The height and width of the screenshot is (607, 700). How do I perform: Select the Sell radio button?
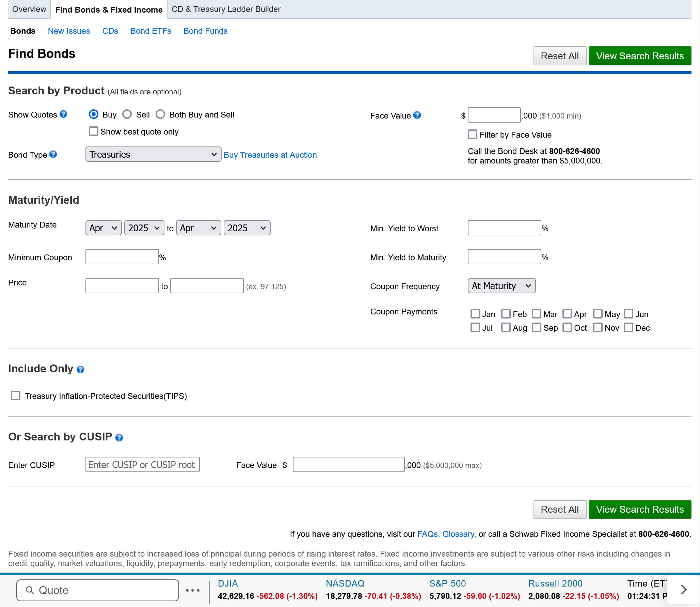pyautogui.click(x=127, y=114)
